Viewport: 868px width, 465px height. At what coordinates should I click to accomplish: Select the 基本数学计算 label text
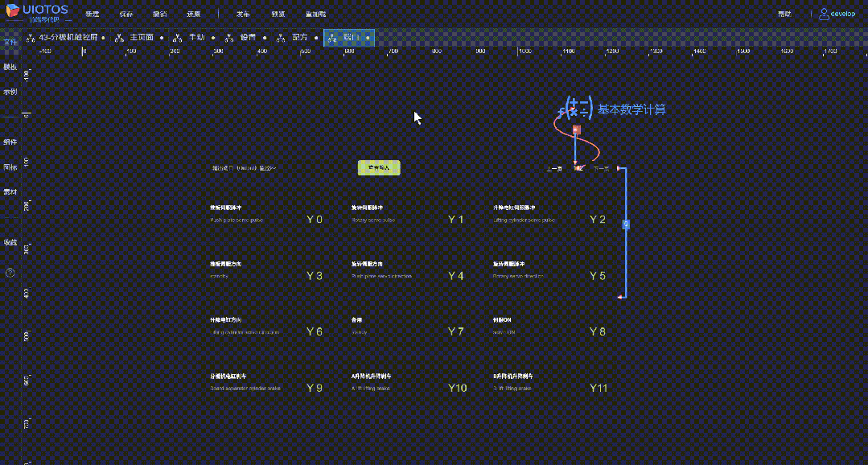pyautogui.click(x=631, y=109)
